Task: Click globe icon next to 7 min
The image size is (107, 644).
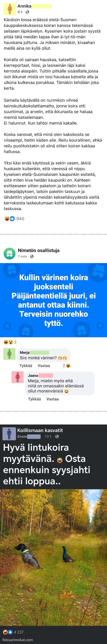Action: (32, 256)
